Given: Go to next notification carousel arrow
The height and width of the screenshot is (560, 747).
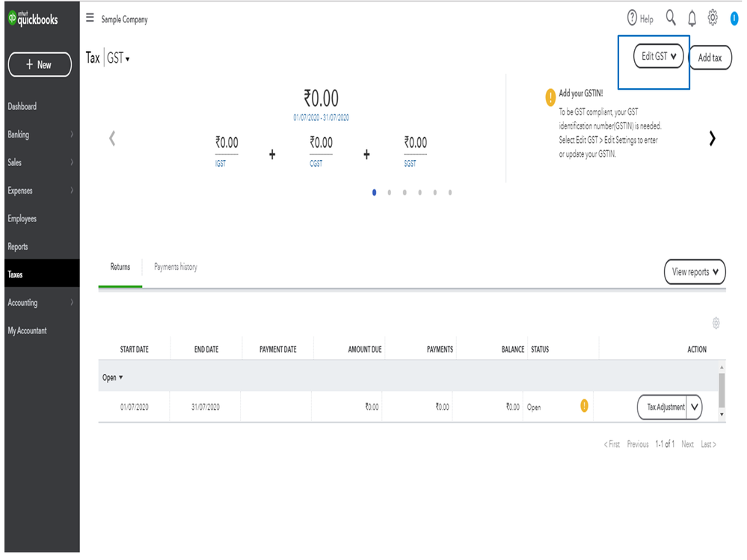Looking at the screenshot, I should tap(712, 138).
